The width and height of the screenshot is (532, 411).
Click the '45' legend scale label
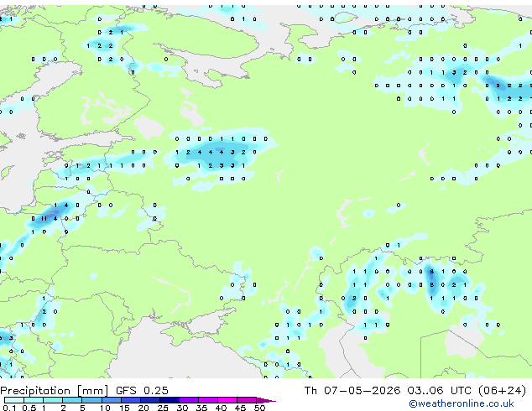tap(240, 408)
